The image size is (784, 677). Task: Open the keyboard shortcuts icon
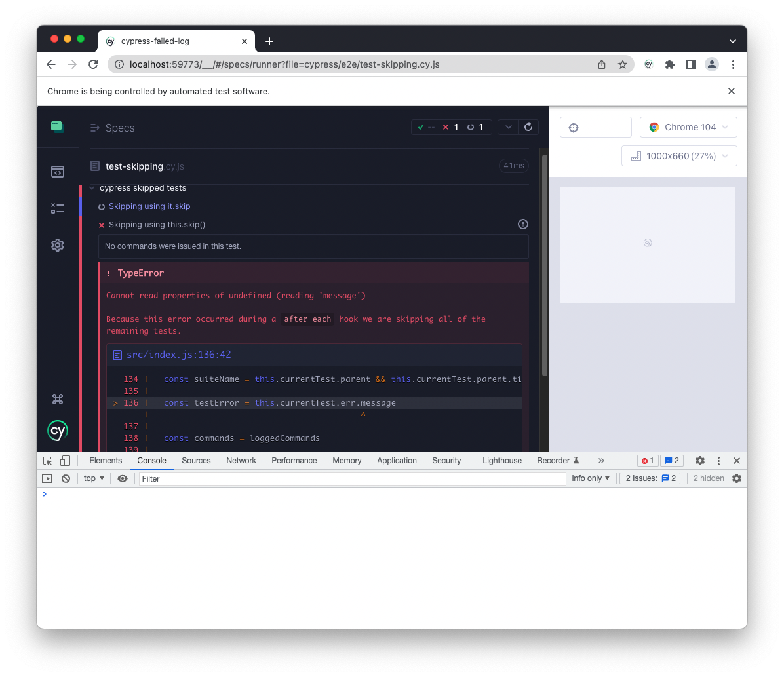pyautogui.click(x=58, y=399)
